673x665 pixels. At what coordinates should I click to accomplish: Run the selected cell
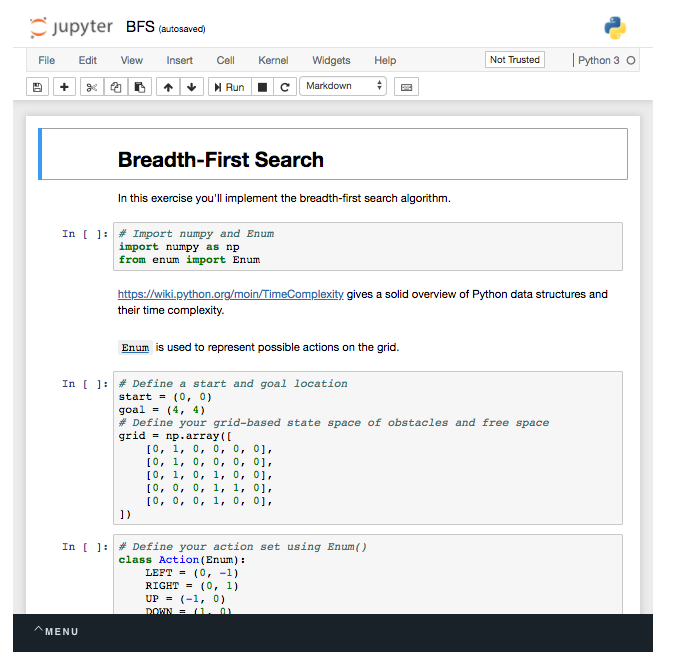[230, 87]
